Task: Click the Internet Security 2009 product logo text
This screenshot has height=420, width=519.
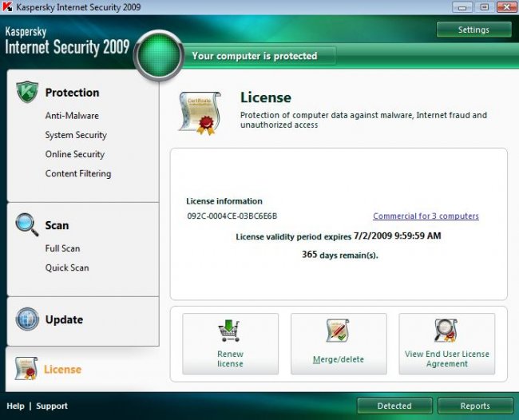Action: tap(67, 46)
